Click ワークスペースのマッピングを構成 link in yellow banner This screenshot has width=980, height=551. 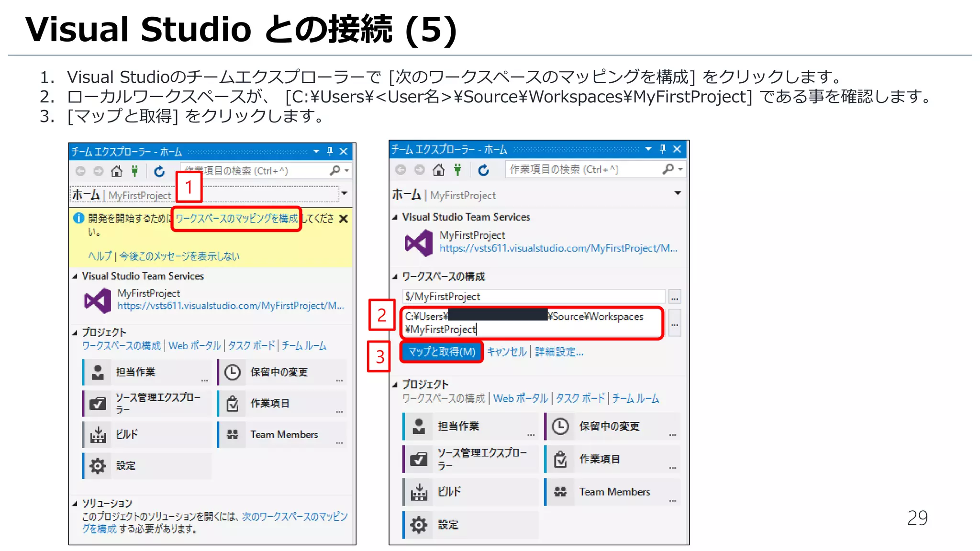[236, 219]
